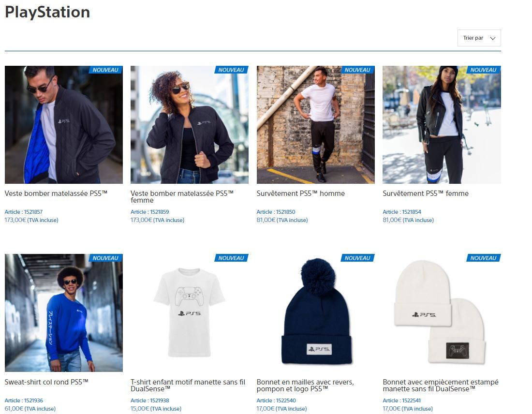
Task: Click the Survêtement PS5 homme title link
Action: (x=301, y=193)
